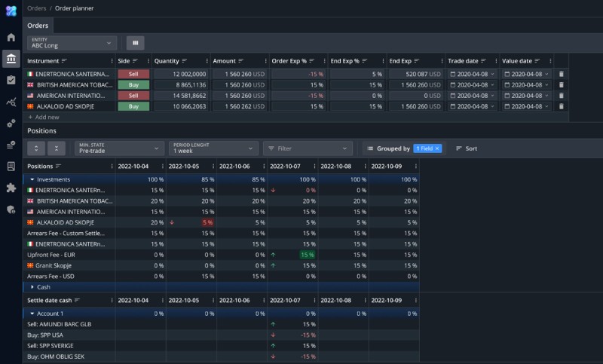Delete the ENERTRONICA order row with trash icon
603x364 pixels.
coord(560,74)
